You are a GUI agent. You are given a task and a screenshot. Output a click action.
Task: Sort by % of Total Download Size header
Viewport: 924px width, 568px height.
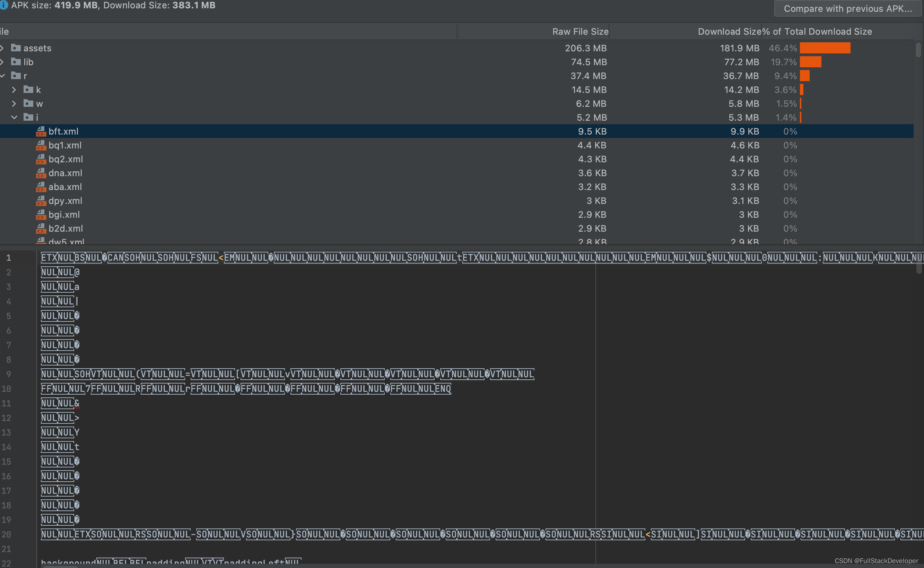(817, 32)
